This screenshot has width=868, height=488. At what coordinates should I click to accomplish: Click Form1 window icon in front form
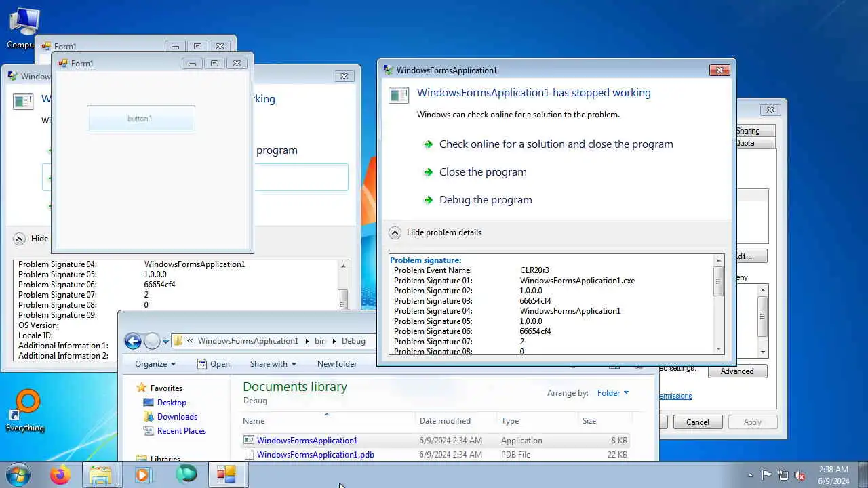pyautogui.click(x=63, y=64)
